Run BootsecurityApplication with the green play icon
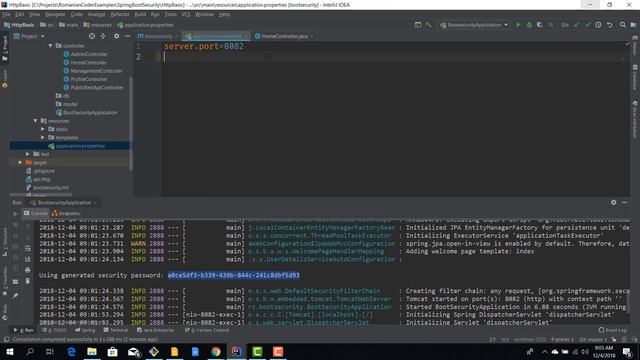The image size is (640, 360). [518, 25]
